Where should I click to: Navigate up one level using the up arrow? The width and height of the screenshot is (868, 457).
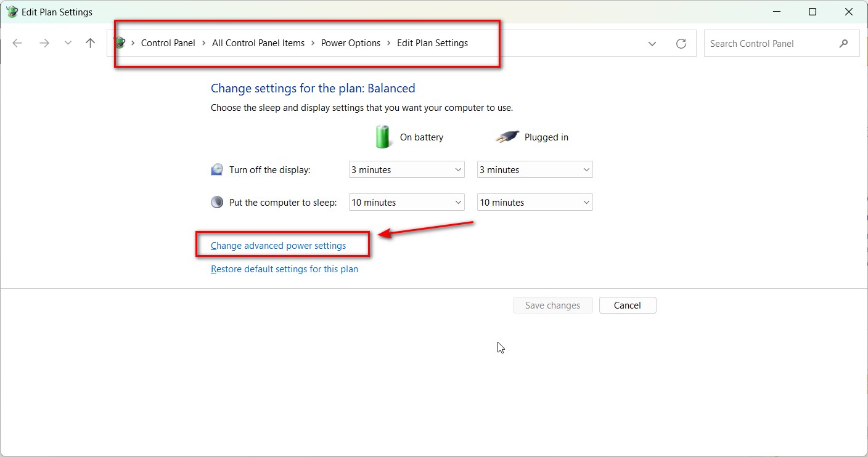(90, 43)
